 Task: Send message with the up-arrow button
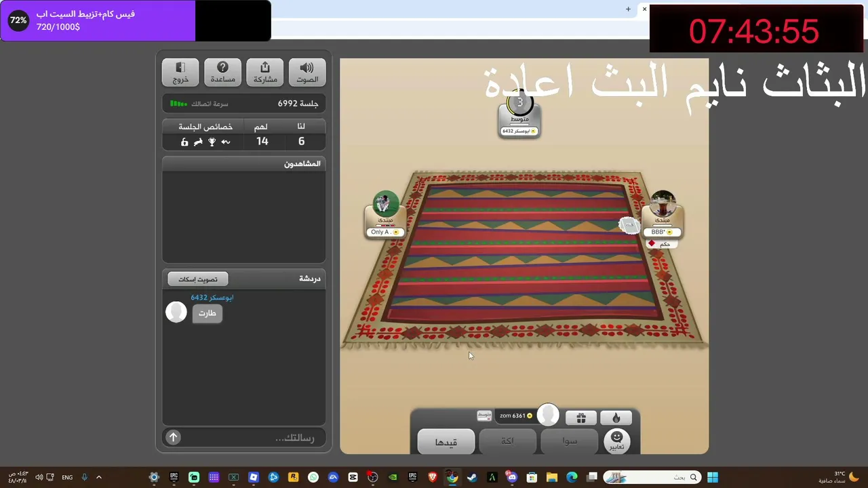coord(173,438)
